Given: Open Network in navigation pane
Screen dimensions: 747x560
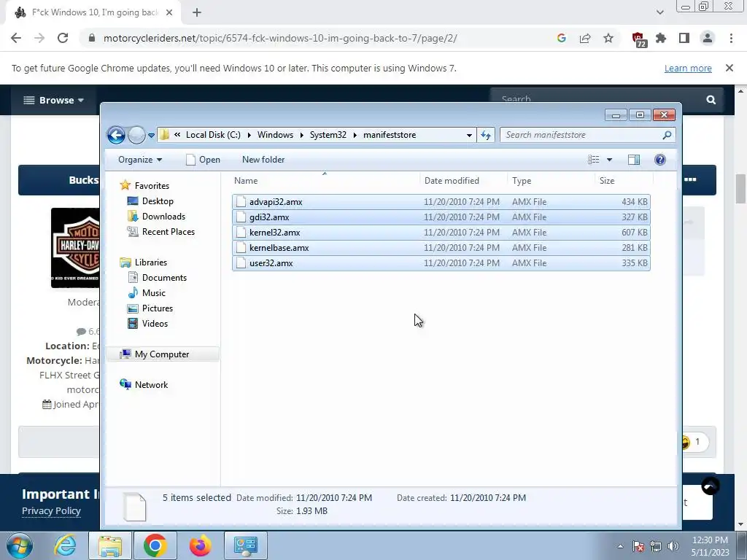Looking at the screenshot, I should pos(144,385).
